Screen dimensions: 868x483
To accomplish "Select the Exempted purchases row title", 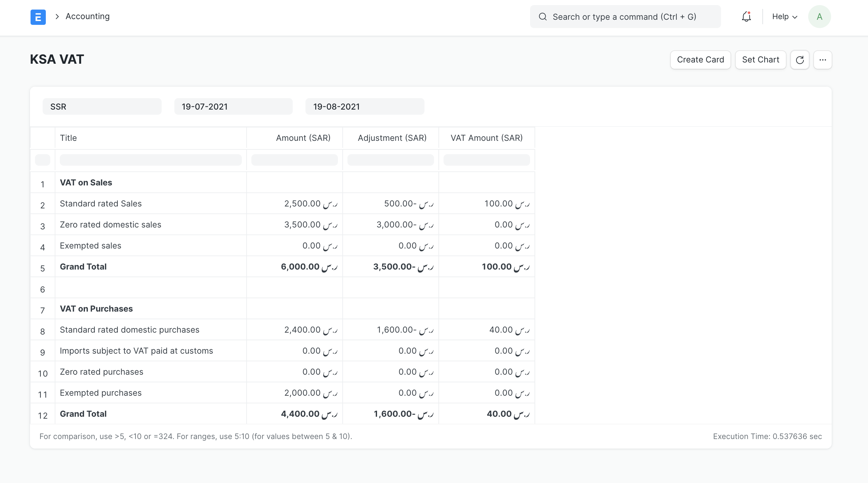I will (101, 393).
